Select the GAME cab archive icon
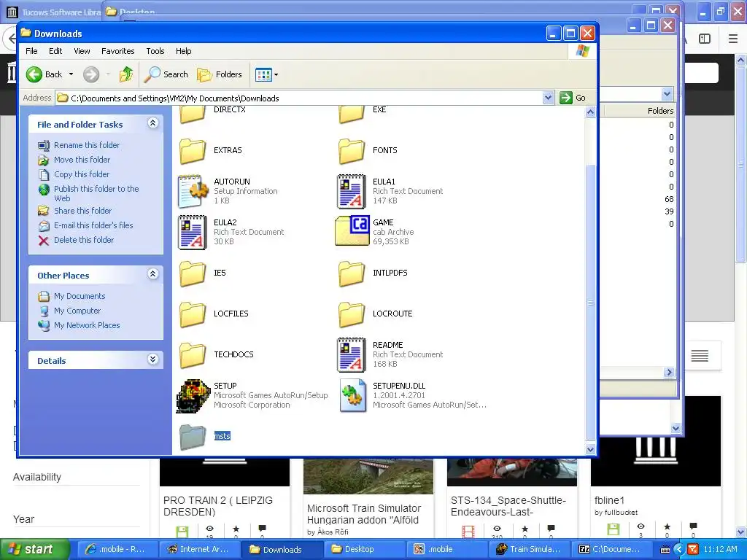Viewport: 747px width, 560px height. coord(352,231)
